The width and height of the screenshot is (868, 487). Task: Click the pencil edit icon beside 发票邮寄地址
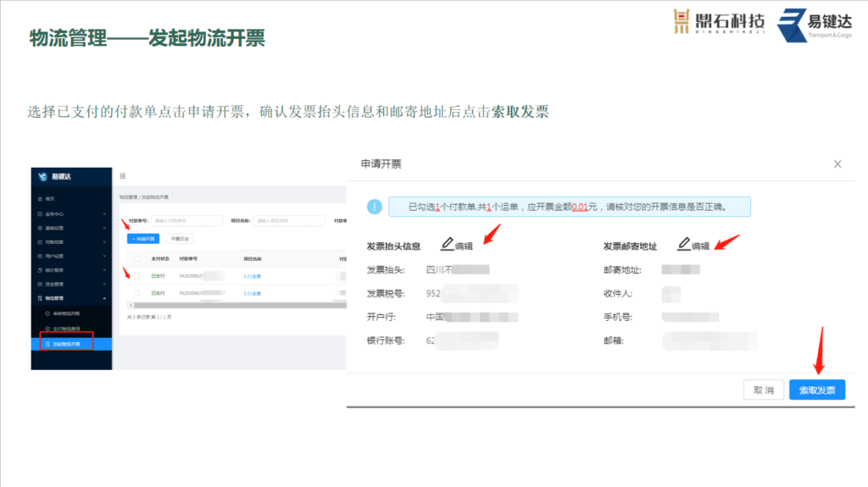click(x=684, y=244)
